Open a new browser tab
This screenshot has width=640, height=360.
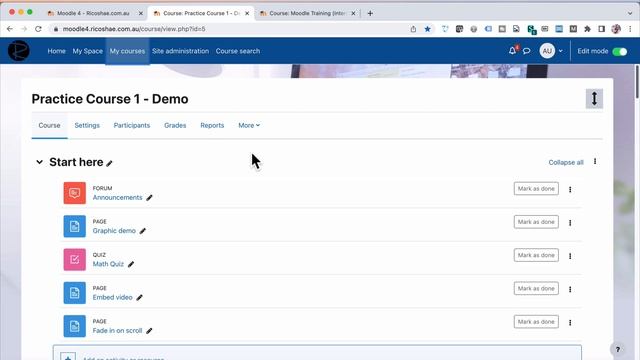370,13
